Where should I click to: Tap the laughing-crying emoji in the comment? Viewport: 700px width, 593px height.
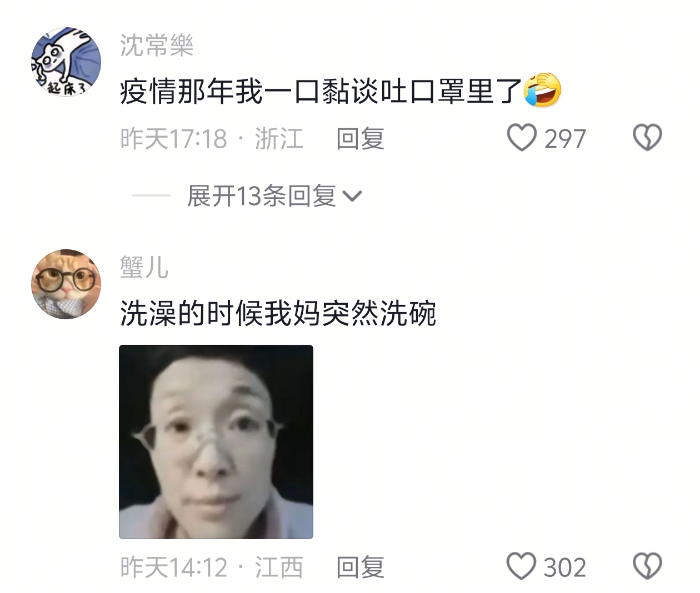pos(543,90)
